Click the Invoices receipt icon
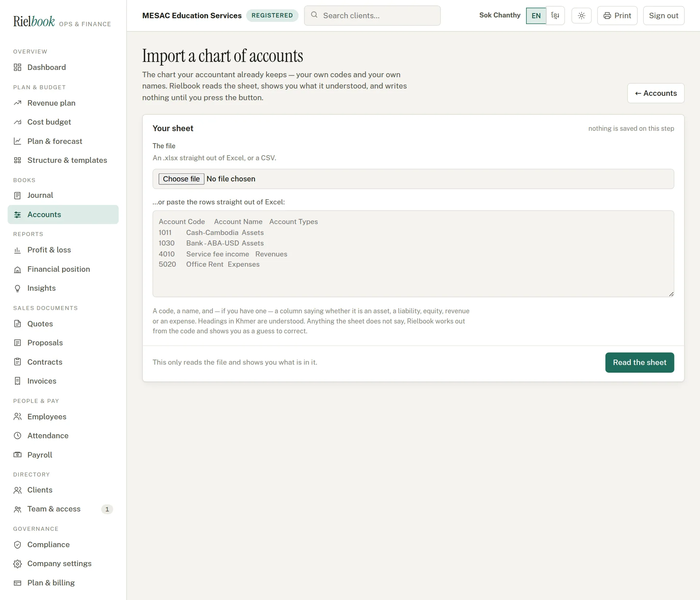This screenshot has height=600, width=700. 17,381
